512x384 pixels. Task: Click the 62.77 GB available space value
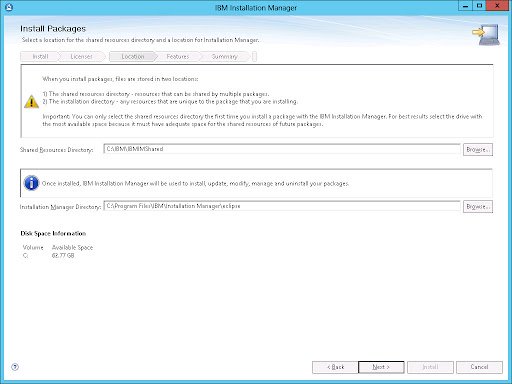coord(63,256)
